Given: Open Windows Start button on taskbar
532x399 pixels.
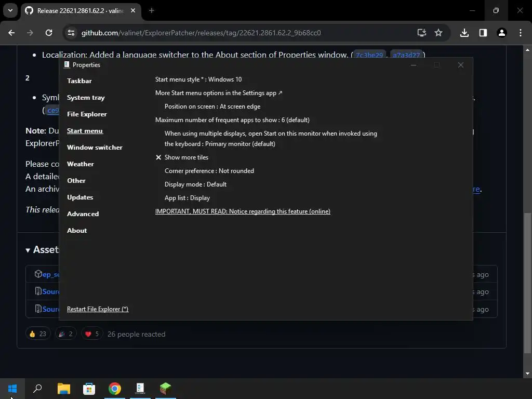Looking at the screenshot, I should click(x=12, y=389).
